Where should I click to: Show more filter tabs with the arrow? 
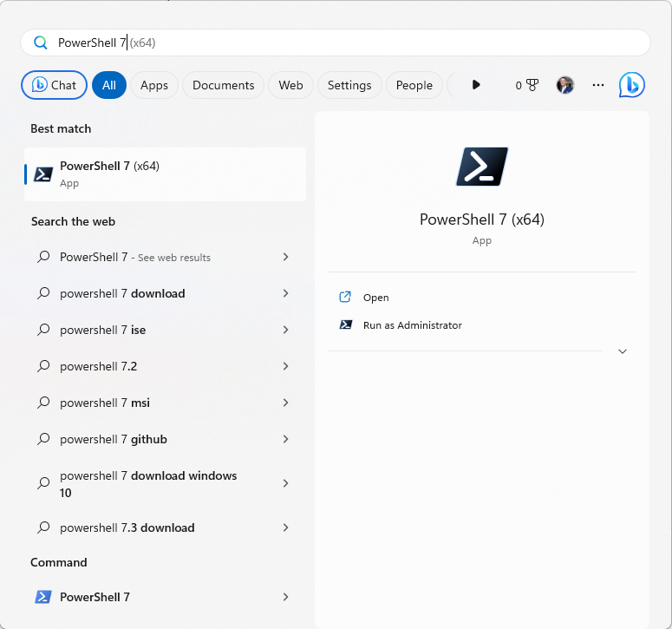pos(476,85)
